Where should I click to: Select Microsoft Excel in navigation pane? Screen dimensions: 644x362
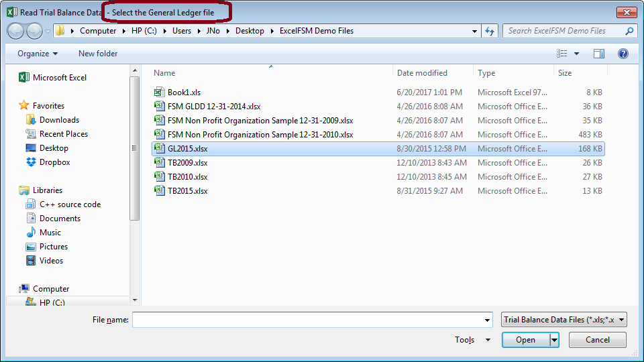53,78
